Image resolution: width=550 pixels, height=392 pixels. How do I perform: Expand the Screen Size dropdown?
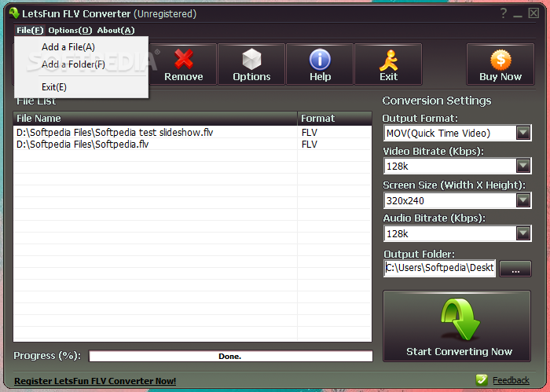pos(523,200)
